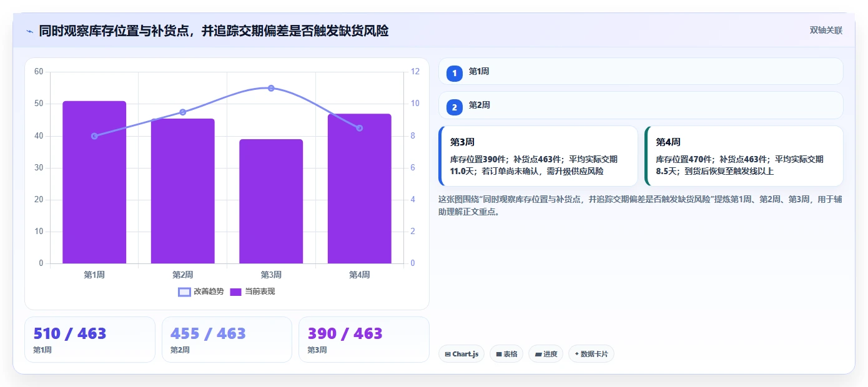The height and width of the screenshot is (387, 868).
Task: Click the 第1周 x-axis label
Action: point(94,275)
